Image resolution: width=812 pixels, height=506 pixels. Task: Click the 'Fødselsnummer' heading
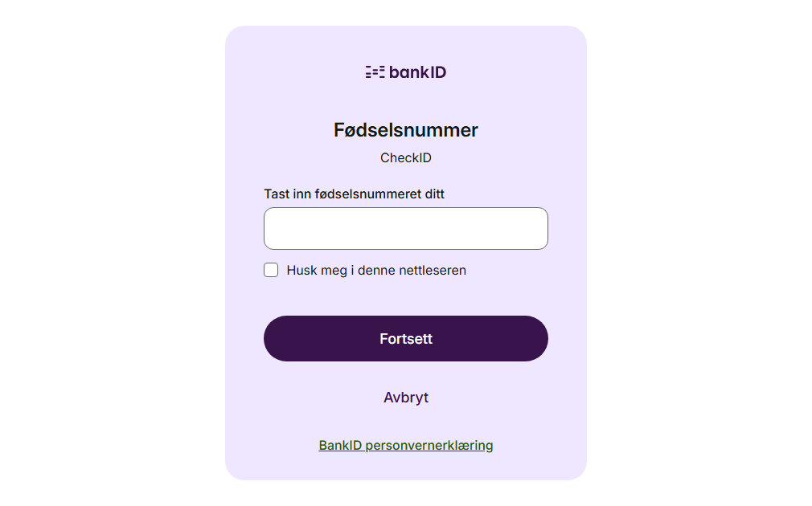406,130
